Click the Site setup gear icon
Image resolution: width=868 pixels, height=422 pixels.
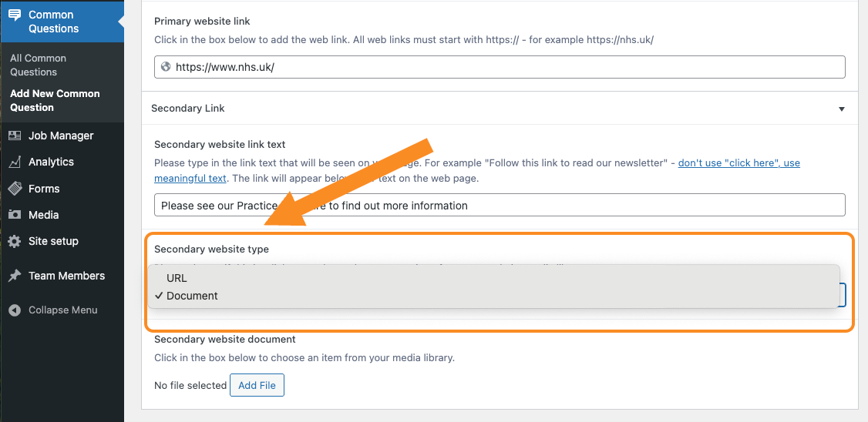click(15, 241)
